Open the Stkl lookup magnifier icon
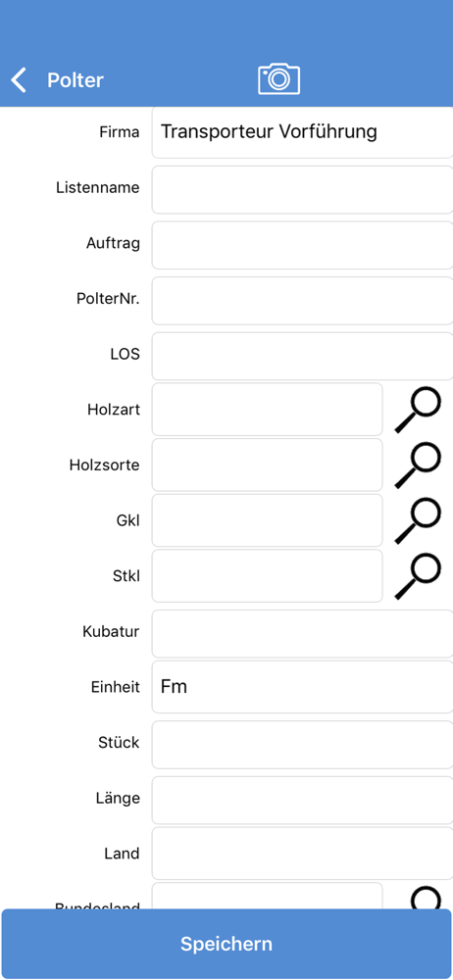The width and height of the screenshot is (453, 980). coord(418,576)
